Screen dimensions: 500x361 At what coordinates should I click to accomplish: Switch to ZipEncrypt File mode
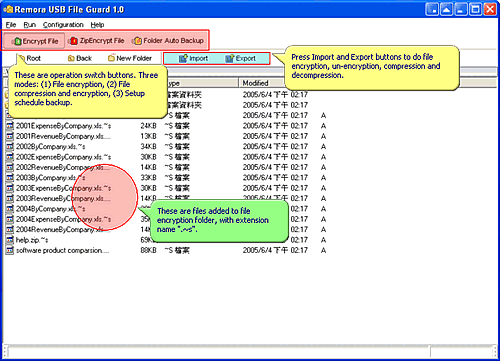point(97,41)
